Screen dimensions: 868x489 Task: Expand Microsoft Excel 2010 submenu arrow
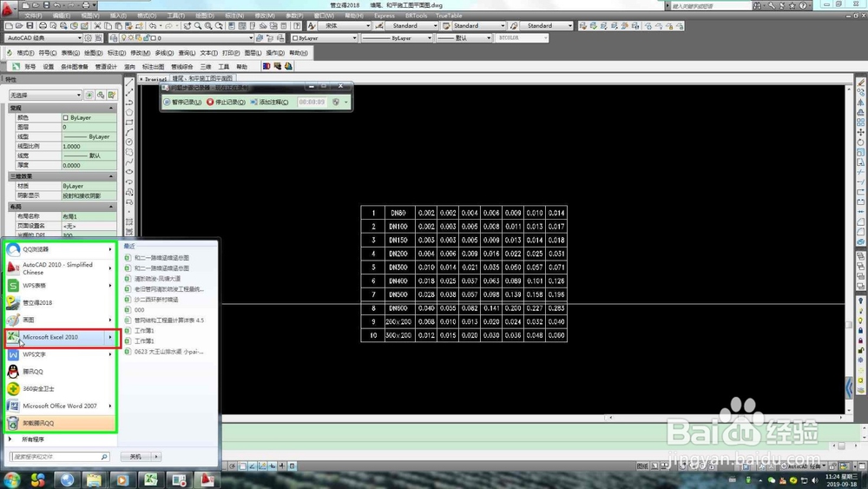pyautogui.click(x=110, y=337)
